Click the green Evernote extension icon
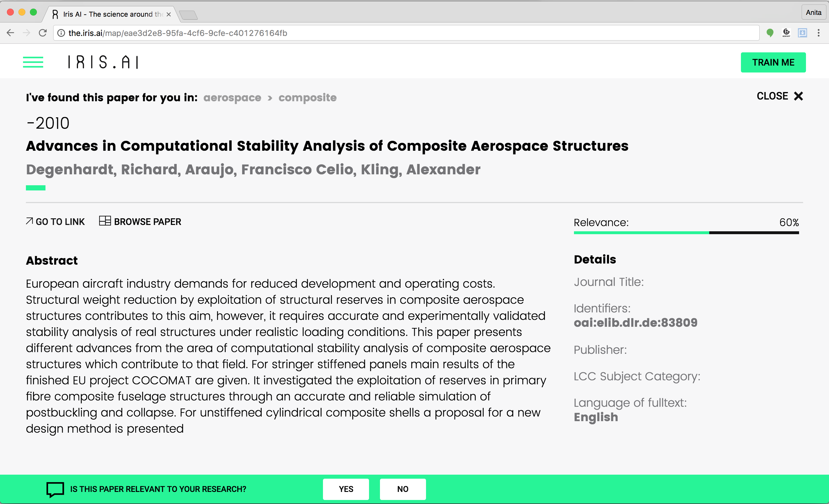Screen dimensions: 829x504 [770, 33]
